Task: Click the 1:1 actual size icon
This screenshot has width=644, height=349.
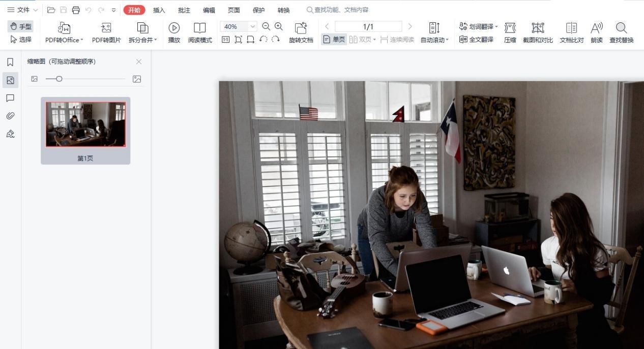Action: (x=226, y=39)
